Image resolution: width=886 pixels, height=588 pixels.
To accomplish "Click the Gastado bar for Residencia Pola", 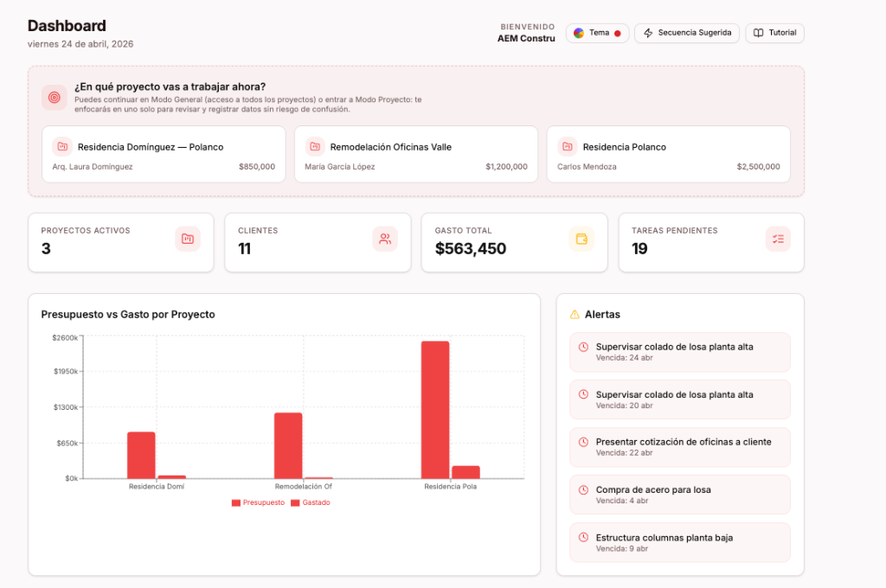I will tap(465, 472).
